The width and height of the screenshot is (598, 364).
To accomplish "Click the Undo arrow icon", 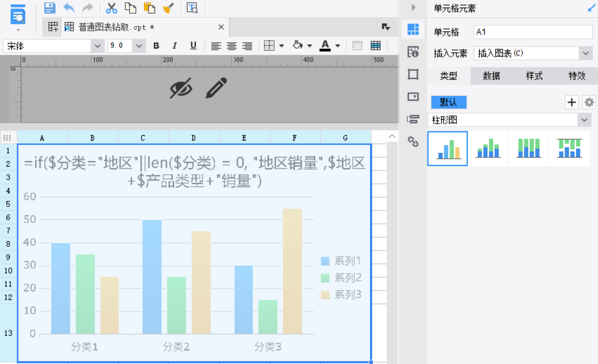I will [x=69, y=8].
